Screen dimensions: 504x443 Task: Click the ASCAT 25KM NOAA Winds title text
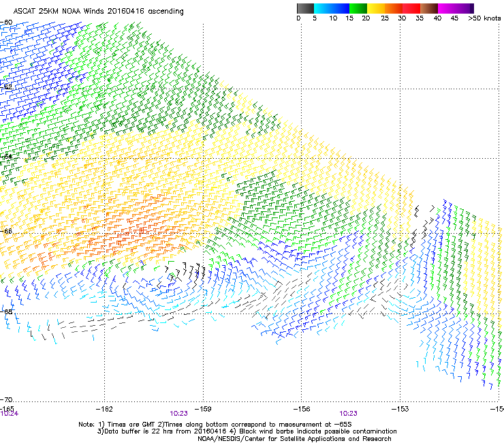pyautogui.click(x=98, y=12)
